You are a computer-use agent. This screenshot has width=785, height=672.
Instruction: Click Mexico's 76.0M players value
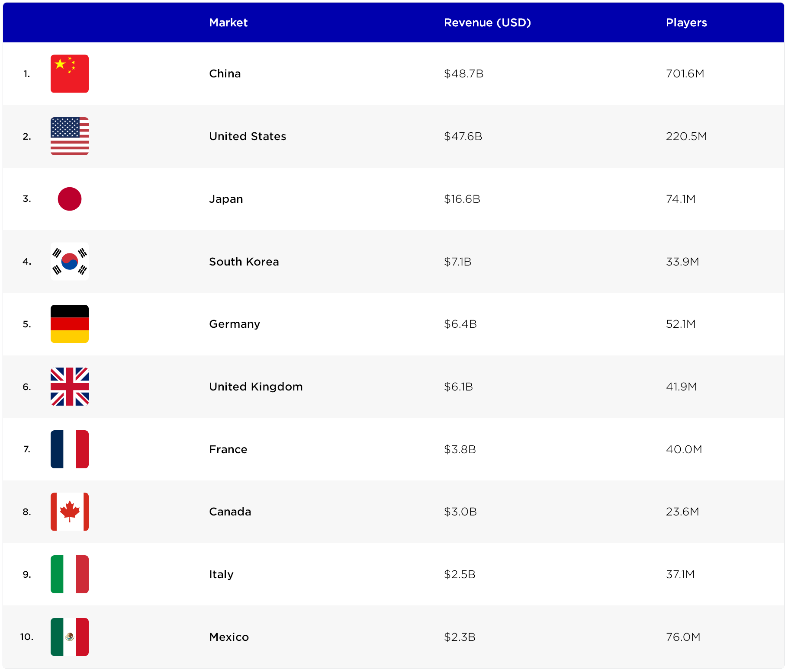pos(683,637)
